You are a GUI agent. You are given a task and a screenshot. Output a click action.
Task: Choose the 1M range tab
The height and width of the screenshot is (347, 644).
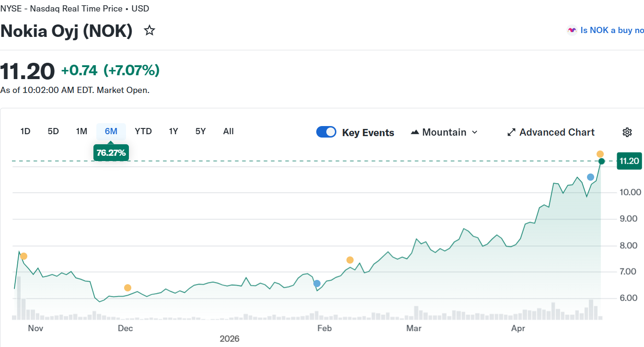click(x=81, y=131)
